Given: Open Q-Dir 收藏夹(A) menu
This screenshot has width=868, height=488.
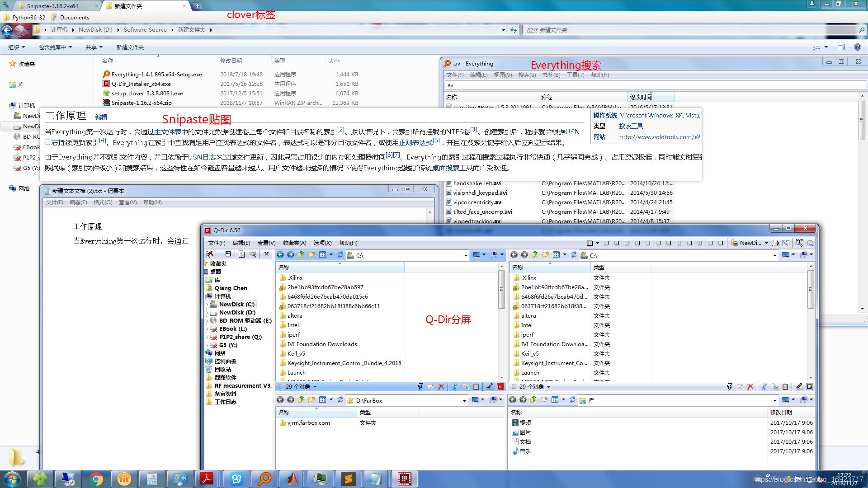Looking at the screenshot, I should point(295,243).
